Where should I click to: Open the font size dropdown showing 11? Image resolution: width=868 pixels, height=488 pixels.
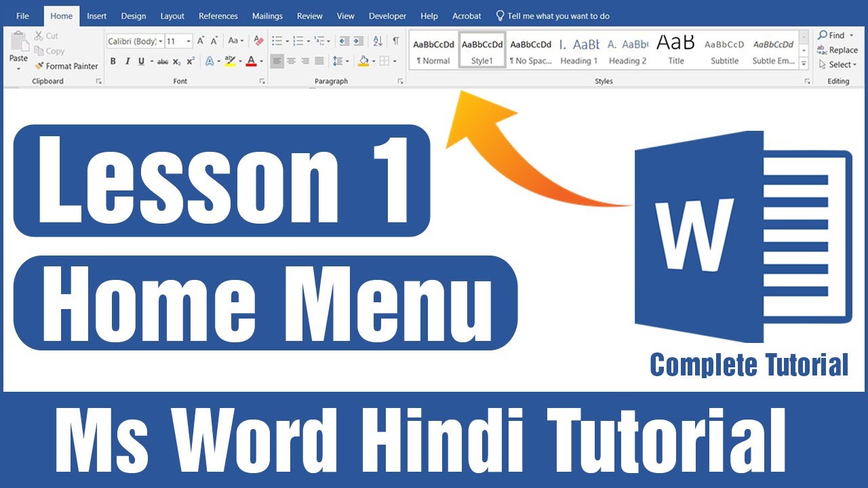click(189, 41)
